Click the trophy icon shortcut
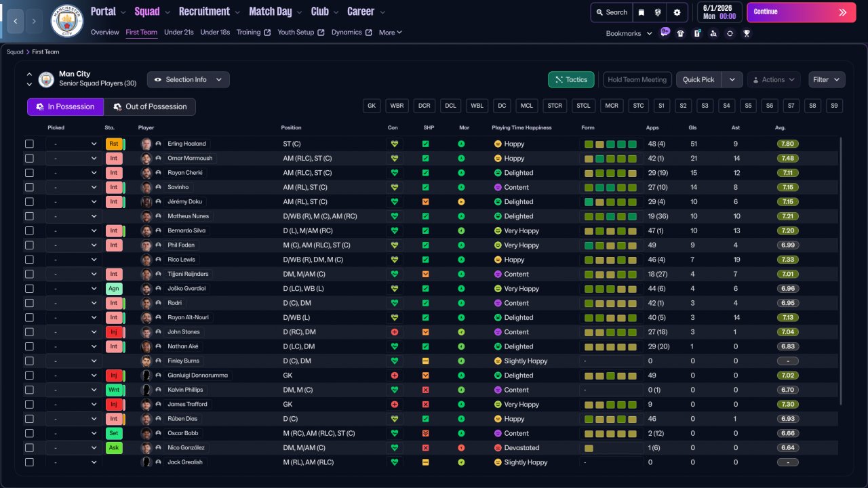Image resolution: width=868 pixels, height=488 pixels. coord(746,33)
